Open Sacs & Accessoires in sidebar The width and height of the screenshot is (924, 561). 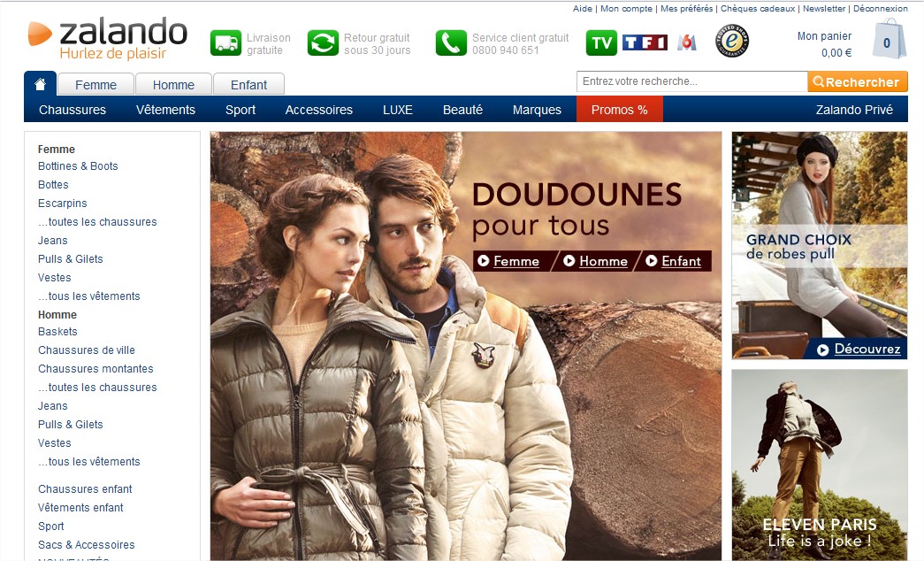coord(86,545)
